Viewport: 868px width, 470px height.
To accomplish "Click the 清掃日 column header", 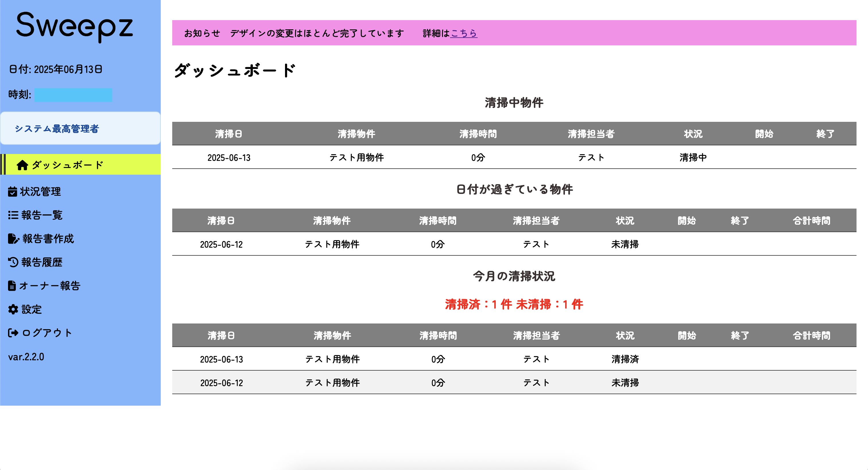I will click(x=229, y=134).
